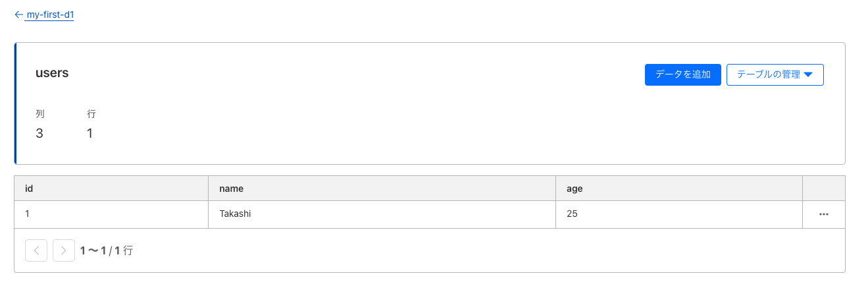
Task: Select the Takashi name cell
Action: coord(382,214)
